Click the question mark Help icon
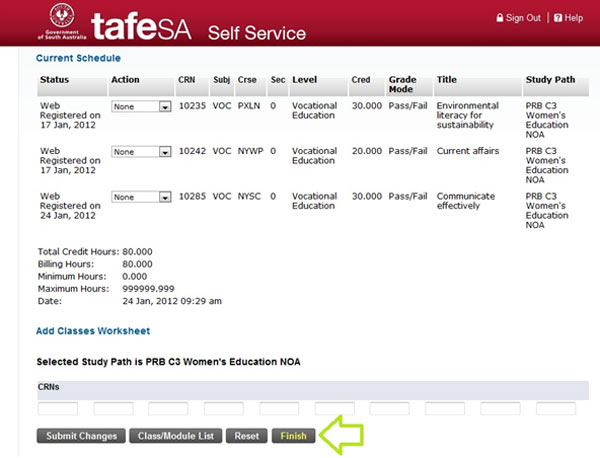 pos(558,18)
